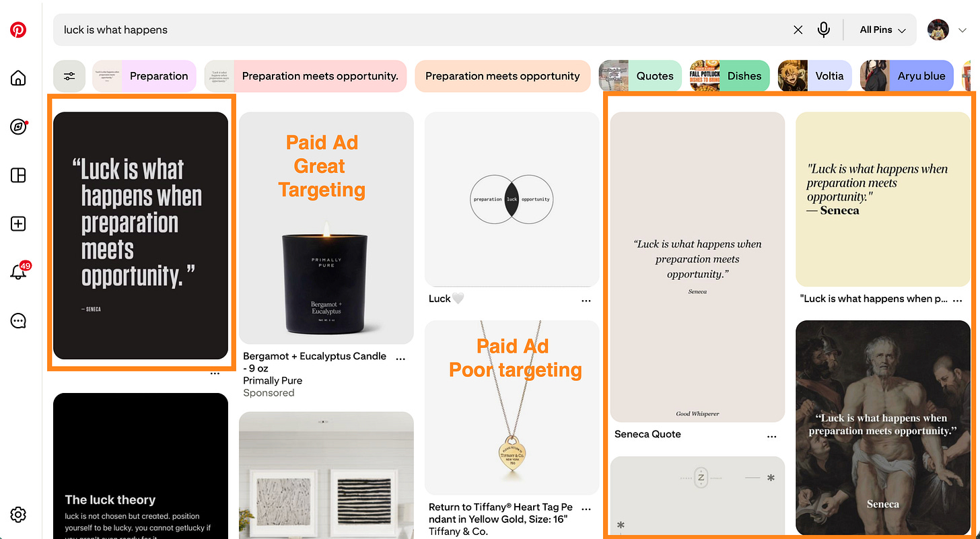
Task: Open more options for Bergamot candle pin
Action: [x=400, y=359]
